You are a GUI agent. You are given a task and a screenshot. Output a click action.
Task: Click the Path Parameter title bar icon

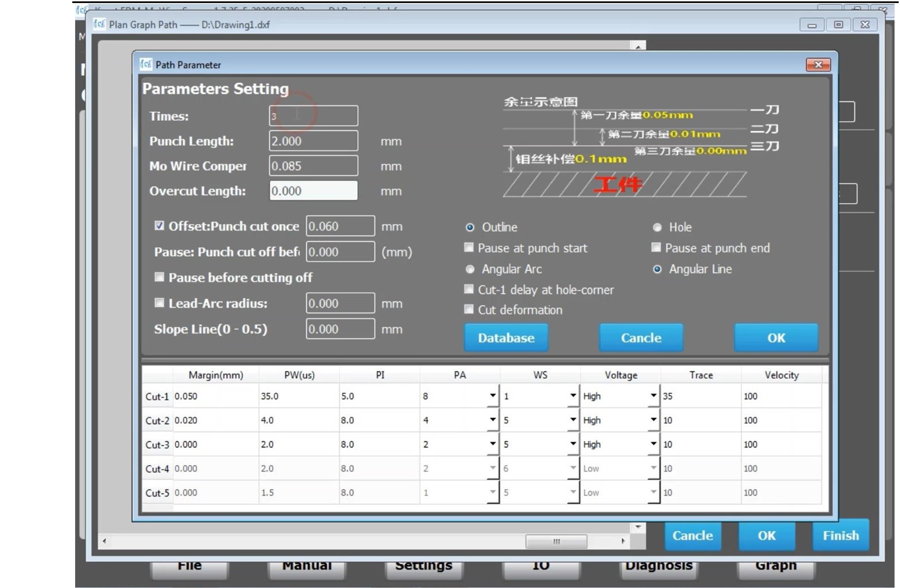145,64
